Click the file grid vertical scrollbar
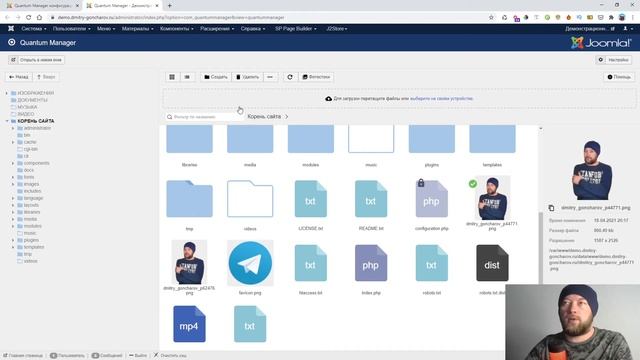 click(x=541, y=247)
